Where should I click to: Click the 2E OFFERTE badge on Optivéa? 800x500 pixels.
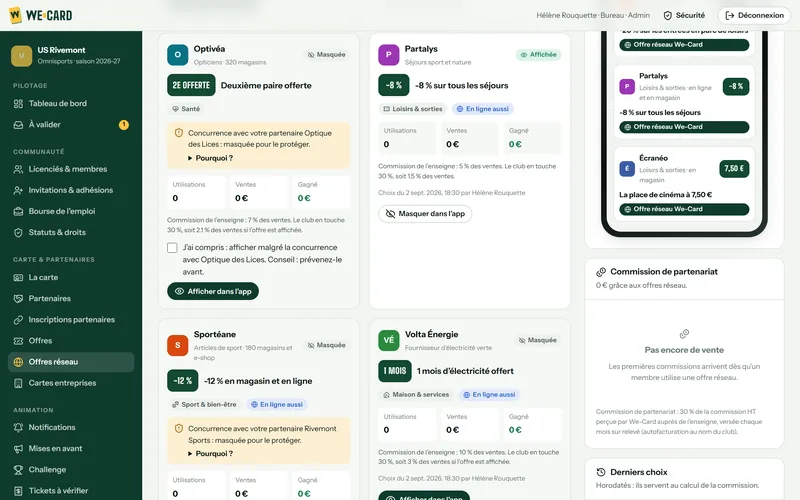(191, 85)
